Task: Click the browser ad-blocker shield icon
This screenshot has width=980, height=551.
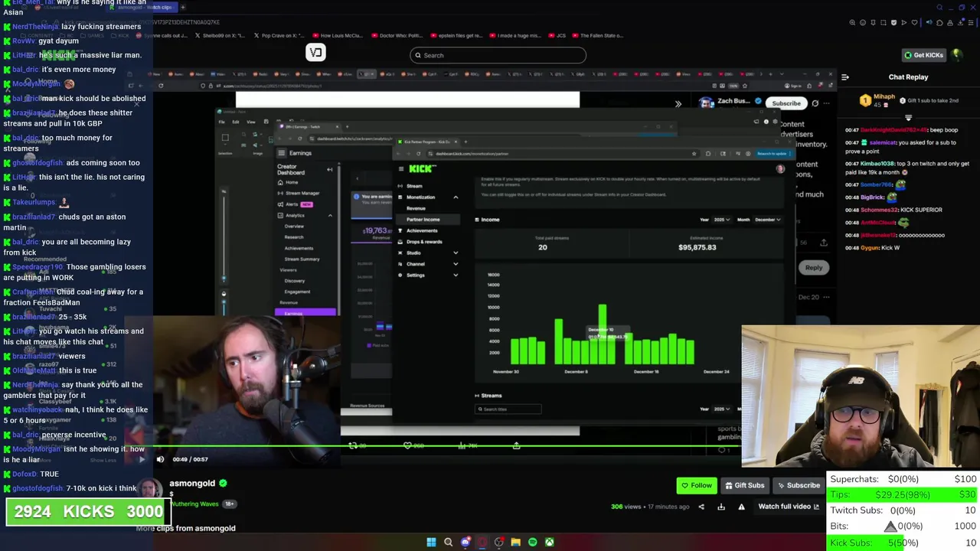Action: click(893, 22)
